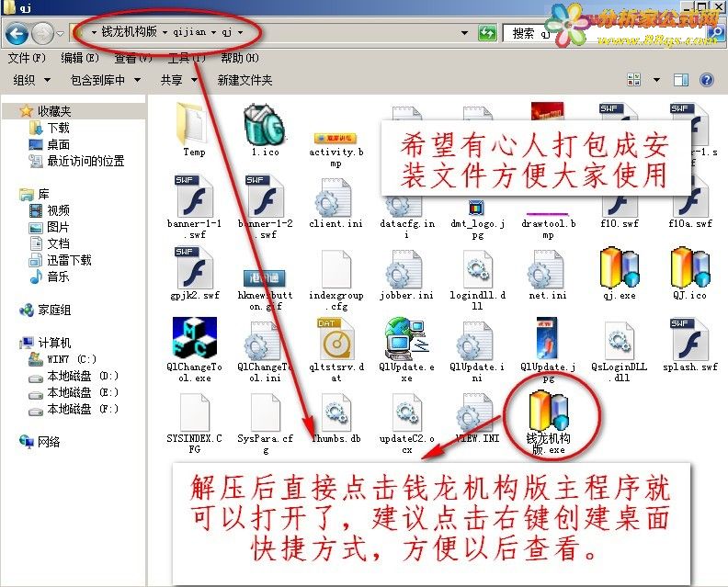The width and height of the screenshot is (728, 587).
Task: Select the f10.swf file
Action: 620,211
